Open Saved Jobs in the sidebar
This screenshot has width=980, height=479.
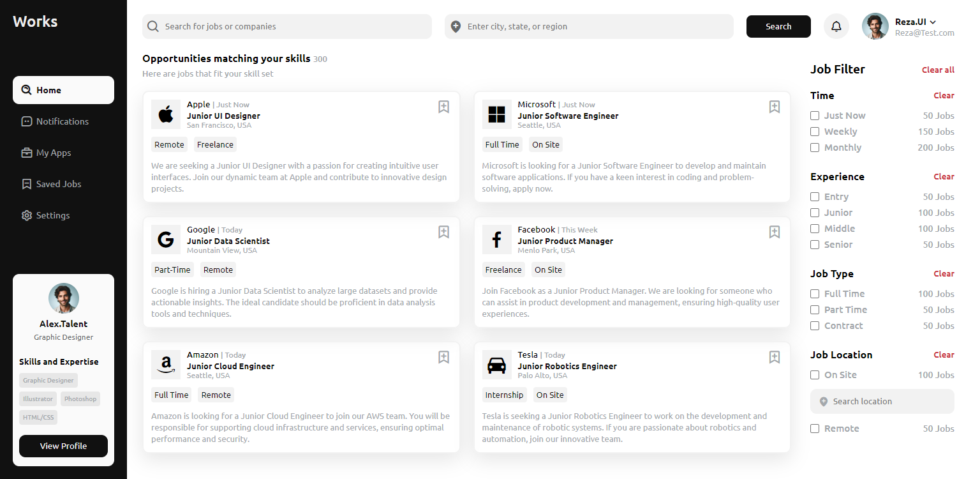click(x=58, y=184)
